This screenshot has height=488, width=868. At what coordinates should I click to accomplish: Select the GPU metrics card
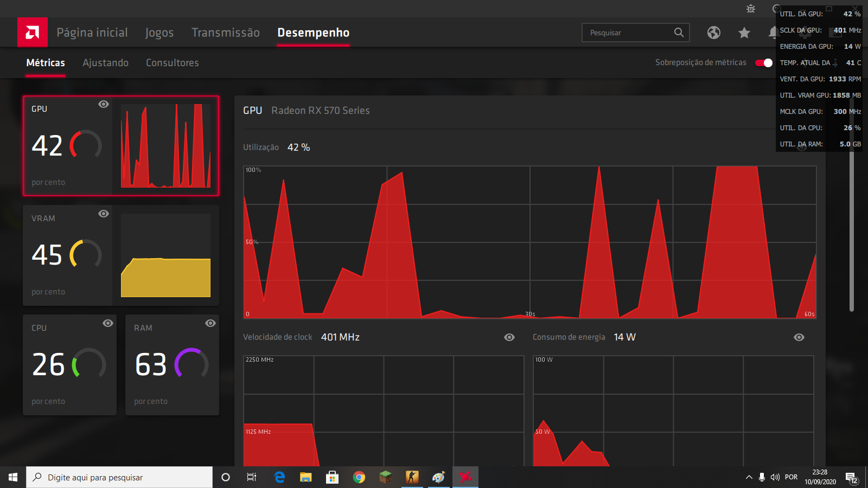click(121, 146)
